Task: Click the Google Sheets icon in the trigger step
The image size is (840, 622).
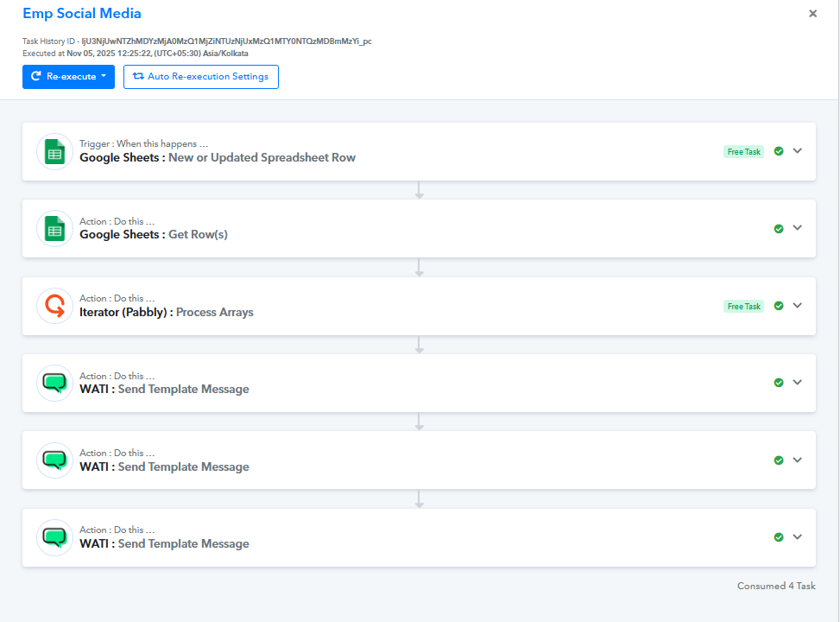Action: coord(54,152)
